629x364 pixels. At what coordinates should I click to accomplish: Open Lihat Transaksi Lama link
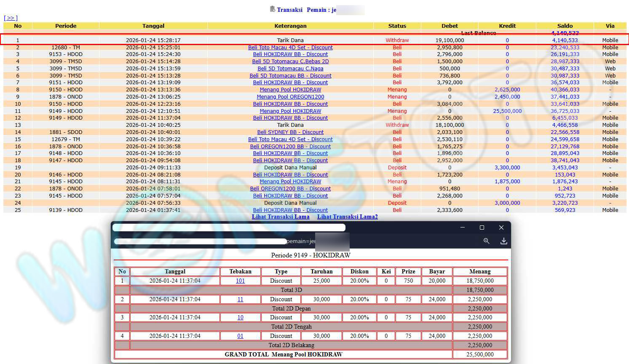[281, 217]
